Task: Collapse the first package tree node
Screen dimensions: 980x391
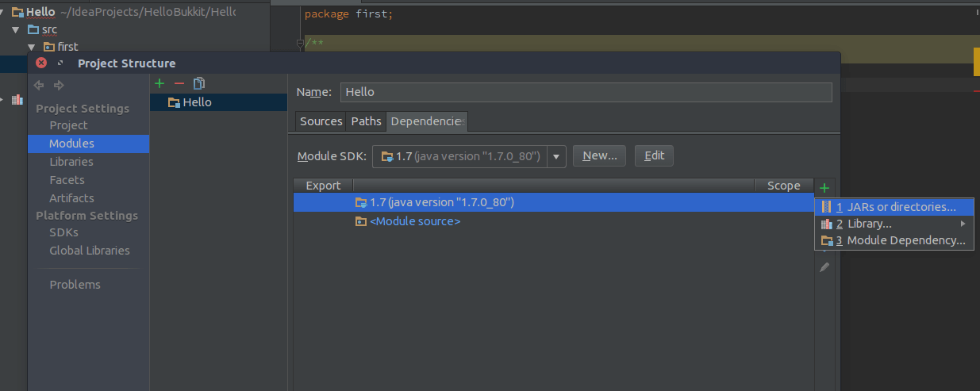Action: point(32,47)
